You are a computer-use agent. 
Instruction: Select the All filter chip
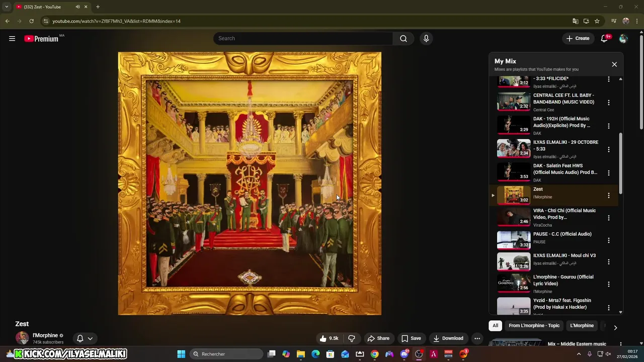495,326
